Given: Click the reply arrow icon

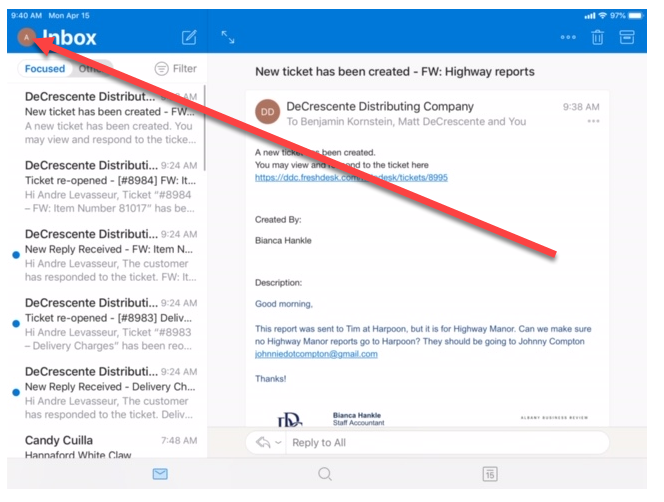Looking at the screenshot, I should tap(263, 443).
